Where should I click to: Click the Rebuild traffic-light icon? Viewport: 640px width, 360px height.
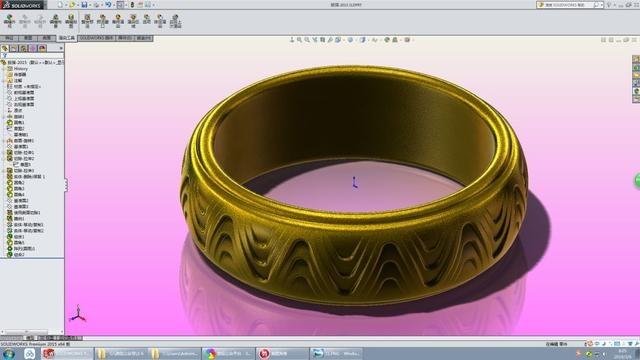click(132, 5)
